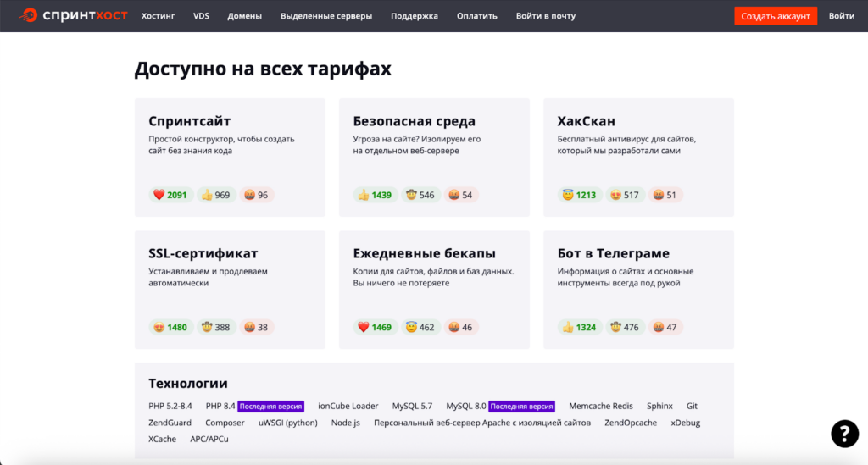868x465 pixels.
Task: Click the Безопасная среда card title
Action: coord(414,120)
